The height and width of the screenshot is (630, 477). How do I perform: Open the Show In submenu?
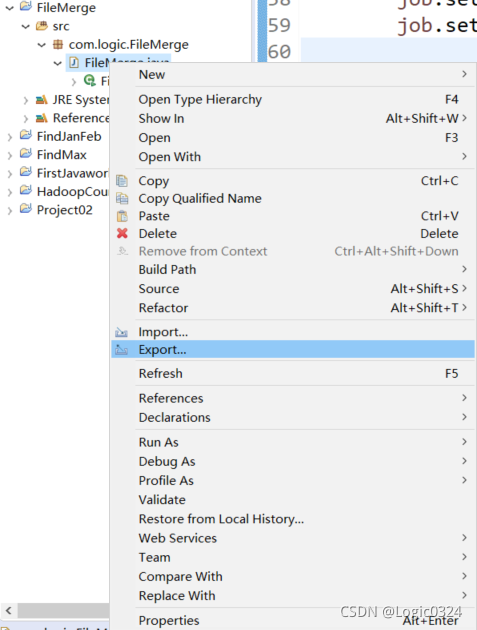[x=293, y=119]
